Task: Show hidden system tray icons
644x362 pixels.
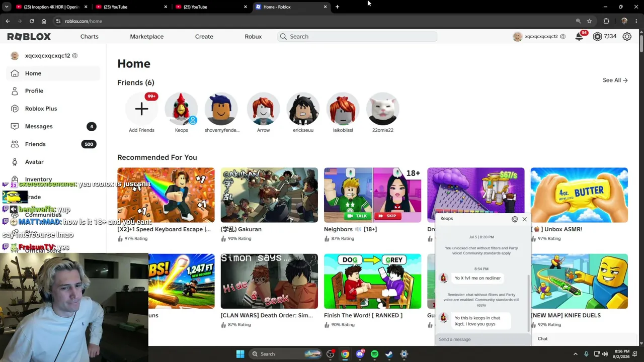Action: (x=576, y=354)
